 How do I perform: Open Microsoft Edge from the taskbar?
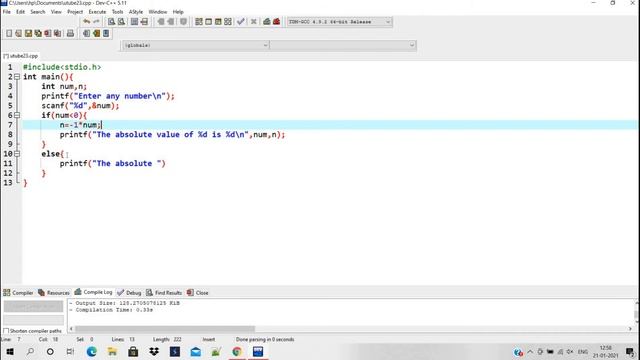(91, 351)
